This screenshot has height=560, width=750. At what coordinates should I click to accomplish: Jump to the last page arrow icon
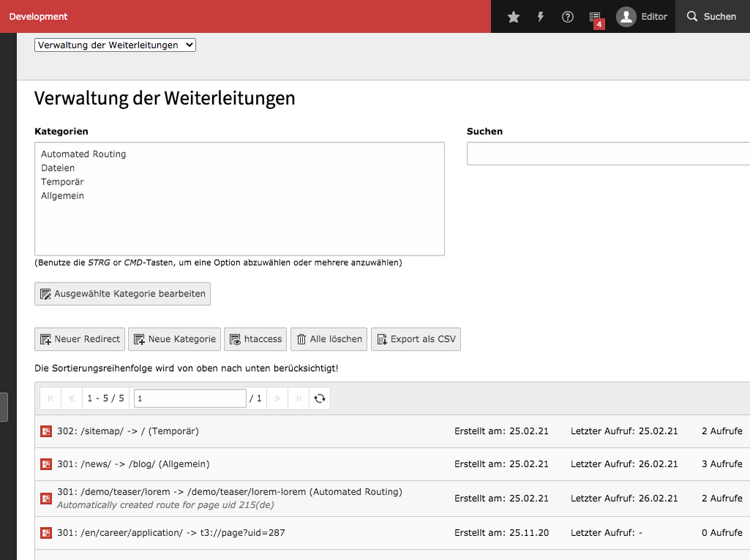click(298, 398)
